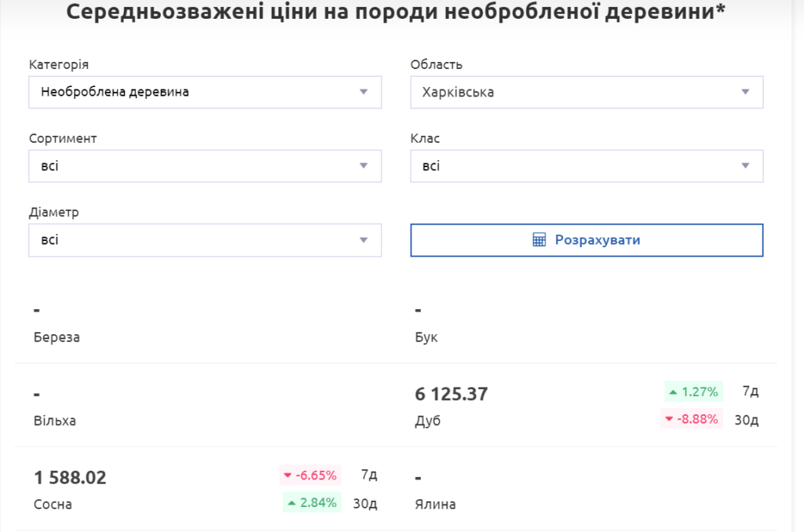Open the Категорія dropdown
Viewport: 804px width, 532px height.
(x=204, y=92)
